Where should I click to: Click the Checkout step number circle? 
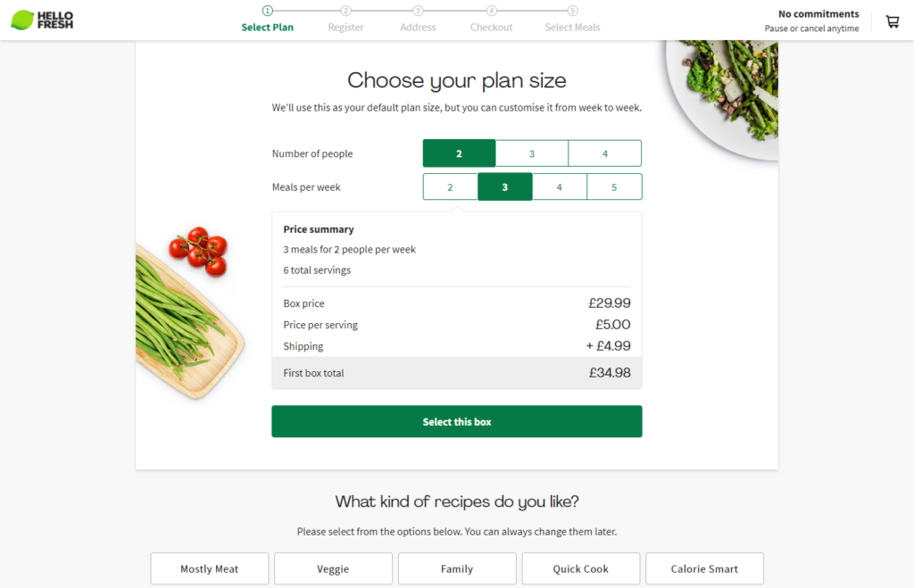coord(491,11)
